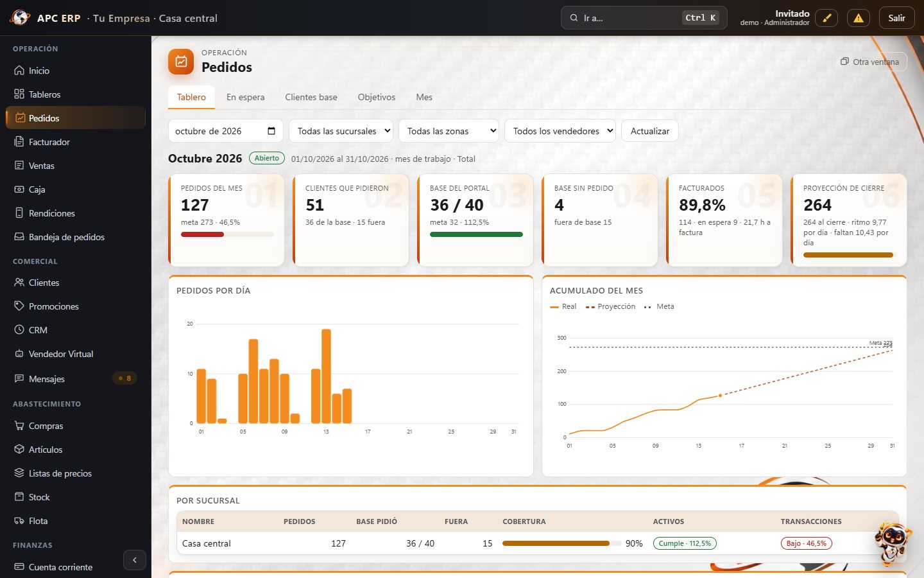
Task: Open Promociones section
Action: (x=76, y=306)
